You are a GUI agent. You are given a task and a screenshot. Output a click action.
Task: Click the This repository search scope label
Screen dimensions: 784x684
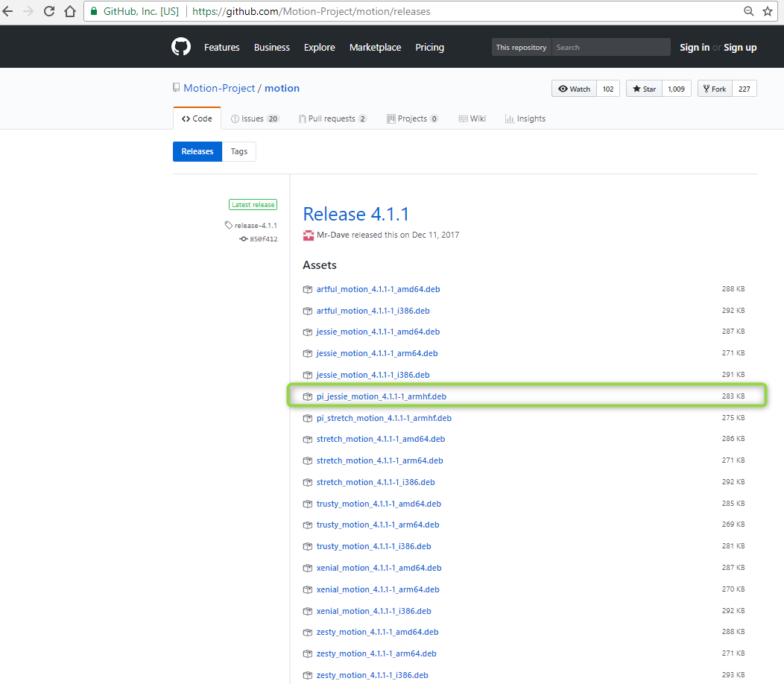click(x=521, y=47)
